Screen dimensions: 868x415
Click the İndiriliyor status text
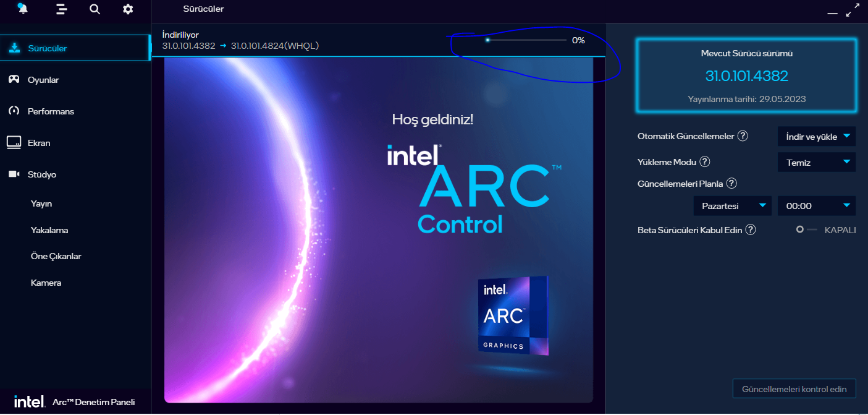(180, 35)
